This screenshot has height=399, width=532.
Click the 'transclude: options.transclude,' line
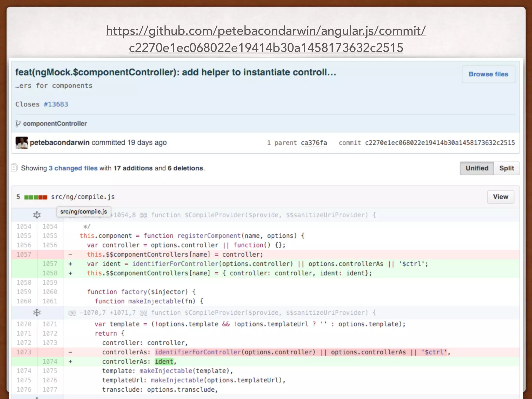point(291,390)
